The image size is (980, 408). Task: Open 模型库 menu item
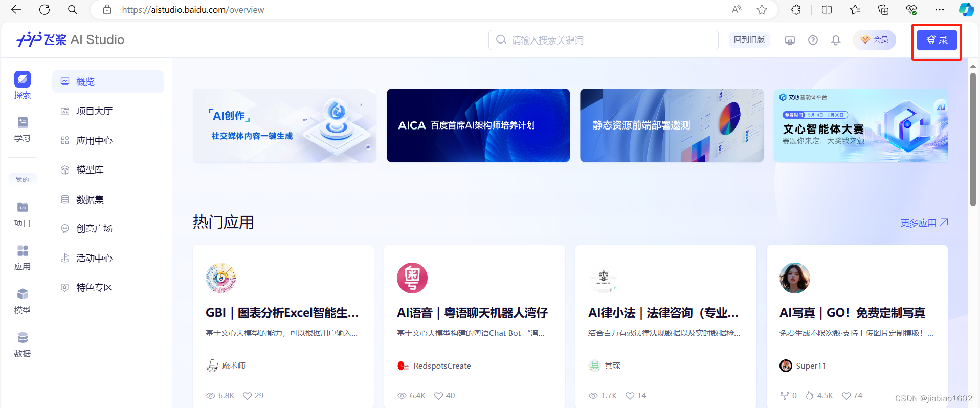[x=108, y=170]
